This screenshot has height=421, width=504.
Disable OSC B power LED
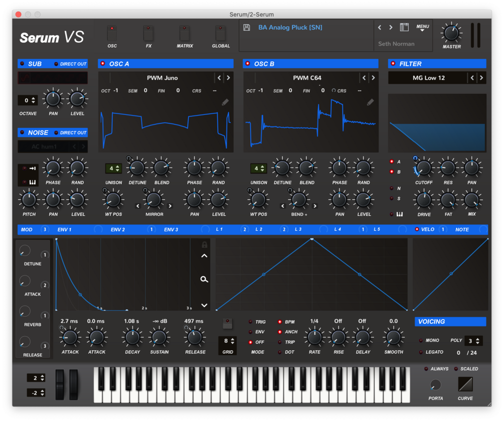[x=248, y=63]
